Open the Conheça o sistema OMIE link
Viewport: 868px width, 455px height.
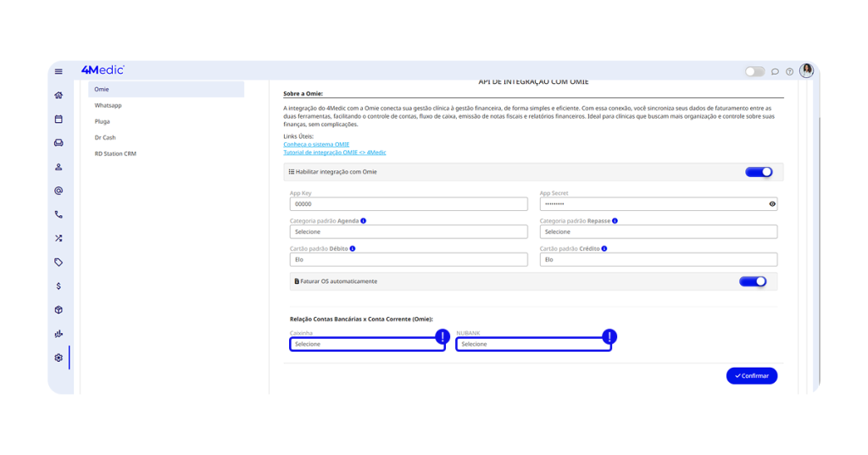[x=316, y=145]
